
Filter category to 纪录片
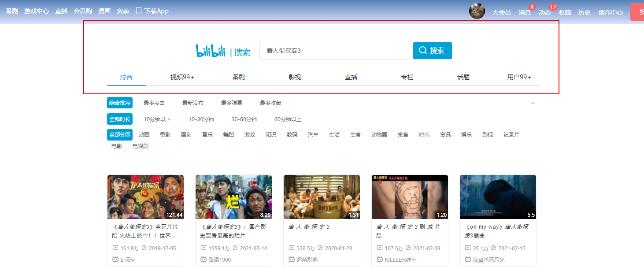click(511, 135)
